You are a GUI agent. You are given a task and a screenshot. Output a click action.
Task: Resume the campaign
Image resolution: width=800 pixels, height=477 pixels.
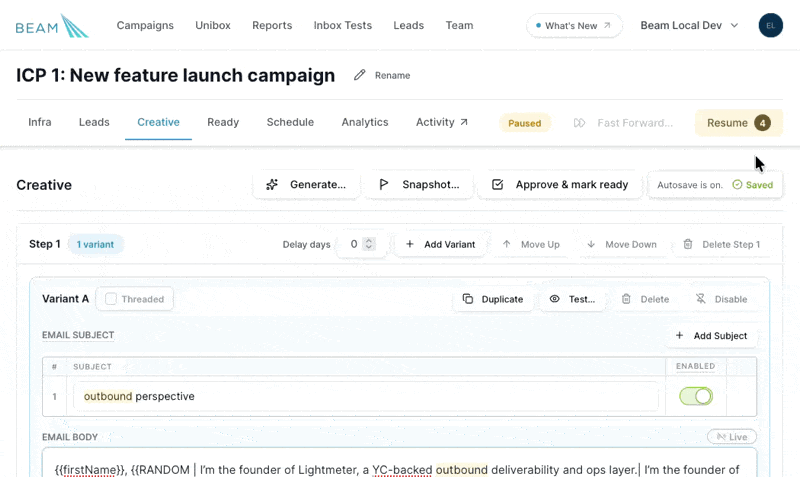(738, 123)
